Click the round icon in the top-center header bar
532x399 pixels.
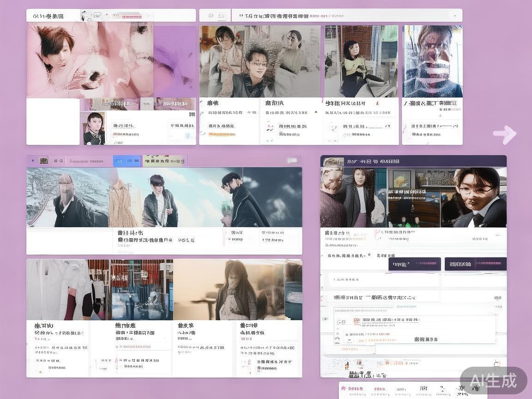tap(211, 16)
